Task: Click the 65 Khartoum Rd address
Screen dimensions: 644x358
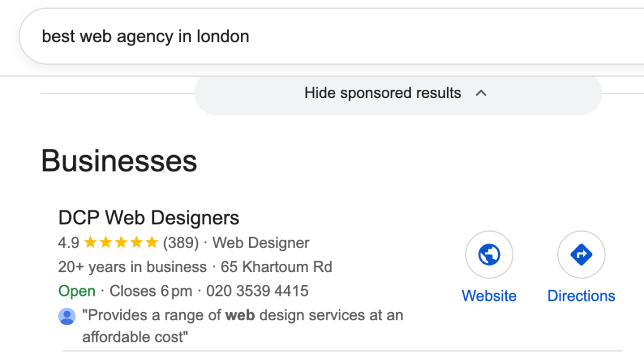Action: 276,267
